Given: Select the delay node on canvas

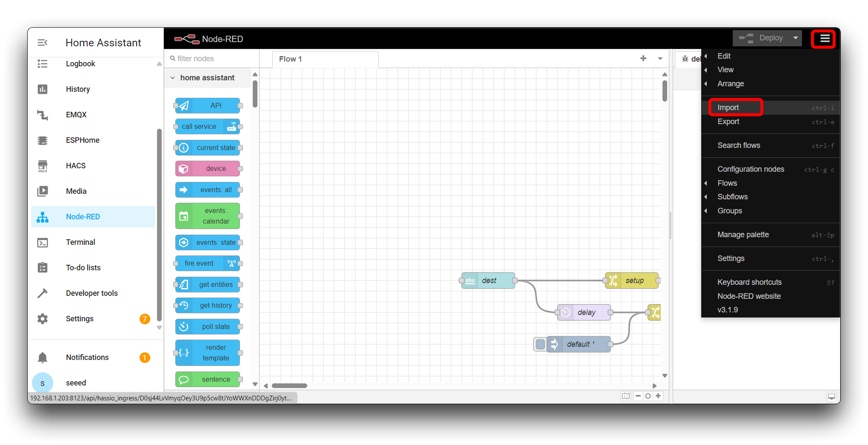Looking at the screenshot, I should coord(584,312).
